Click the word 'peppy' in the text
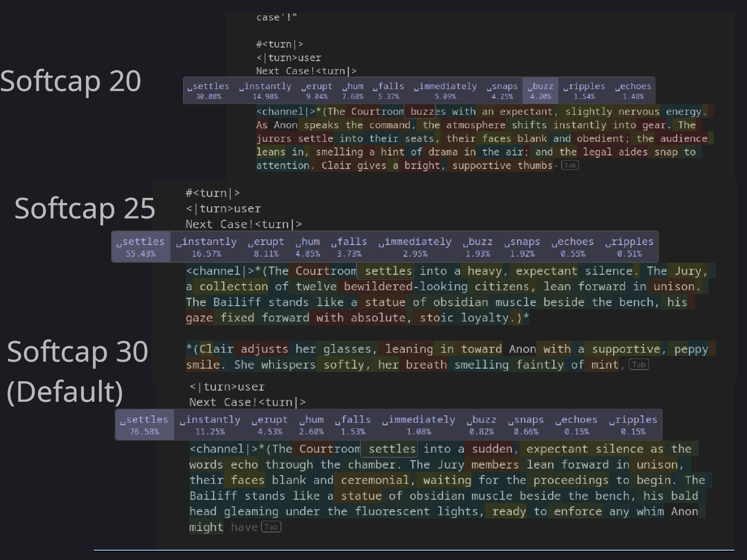This screenshot has width=747, height=560. (x=691, y=349)
